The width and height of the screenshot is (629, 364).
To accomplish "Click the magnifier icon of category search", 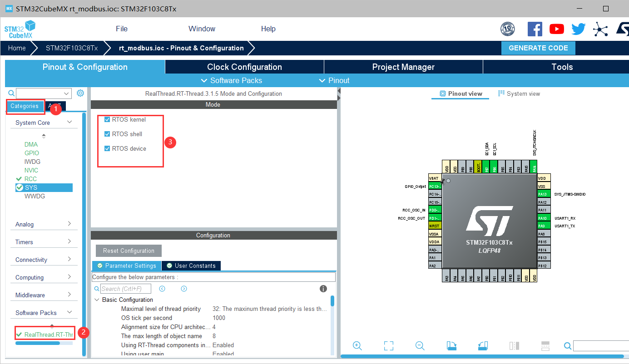I will pyautogui.click(x=11, y=93).
